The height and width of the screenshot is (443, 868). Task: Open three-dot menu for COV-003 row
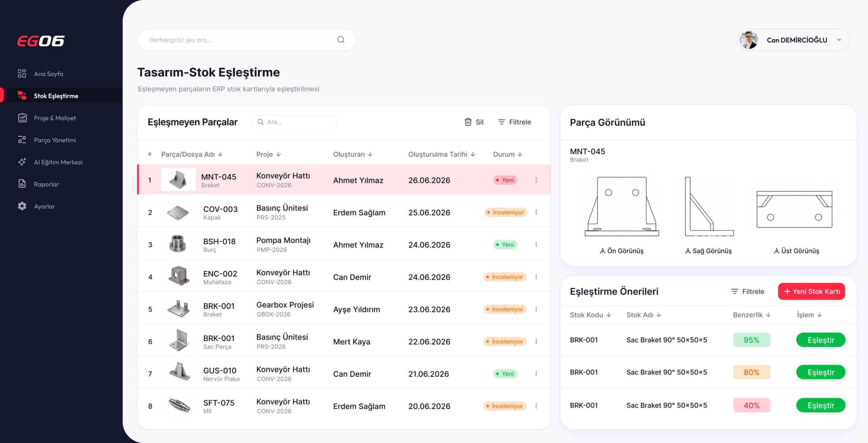pos(536,212)
